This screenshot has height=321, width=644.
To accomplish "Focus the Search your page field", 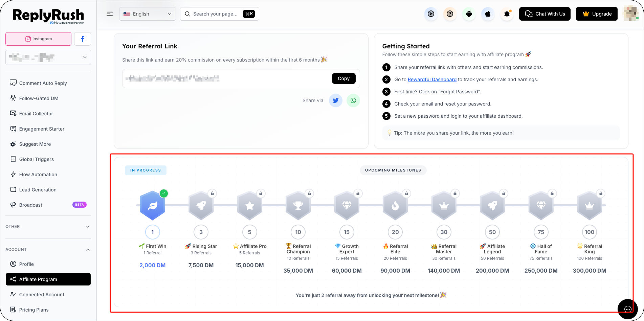I will click(220, 14).
